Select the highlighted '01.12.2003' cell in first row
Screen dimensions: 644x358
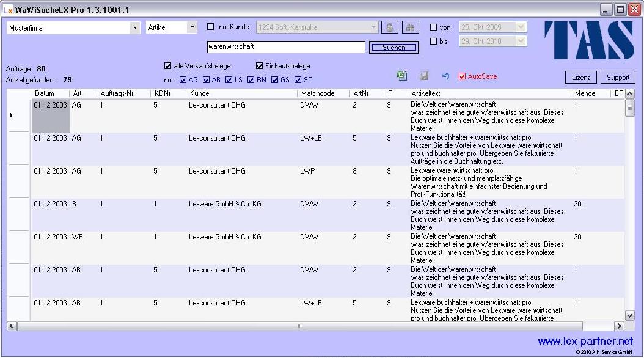click(51, 116)
